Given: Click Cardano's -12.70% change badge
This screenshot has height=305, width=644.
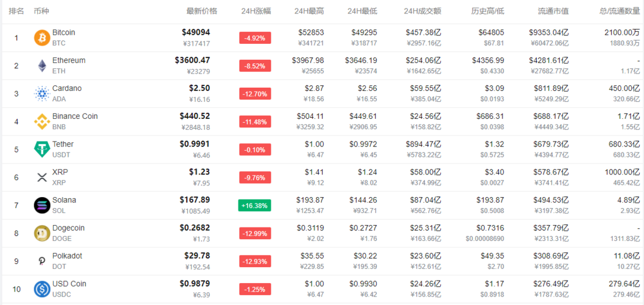Looking at the screenshot, I should [x=254, y=94].
